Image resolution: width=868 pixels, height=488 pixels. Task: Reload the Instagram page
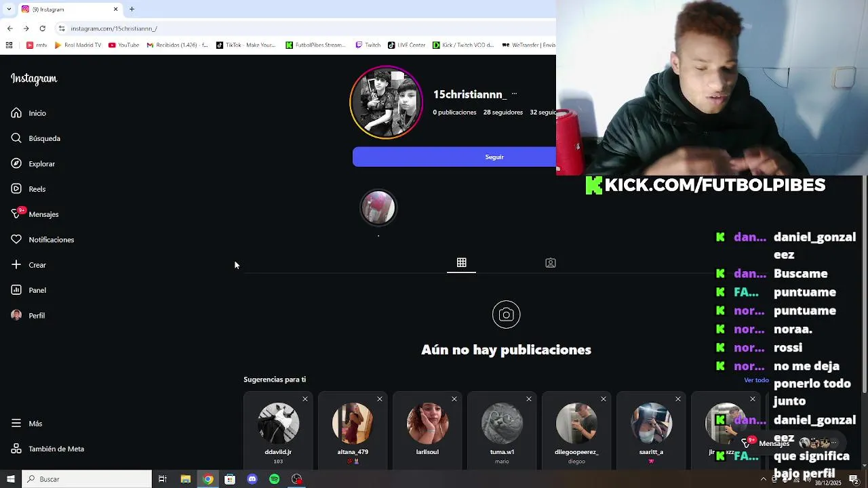(43, 28)
